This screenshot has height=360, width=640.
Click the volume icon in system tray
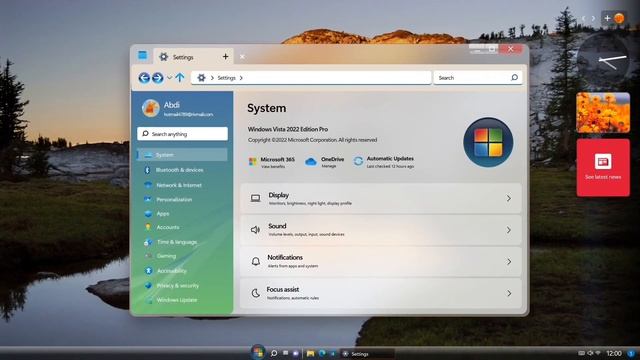pyautogui.click(x=590, y=353)
